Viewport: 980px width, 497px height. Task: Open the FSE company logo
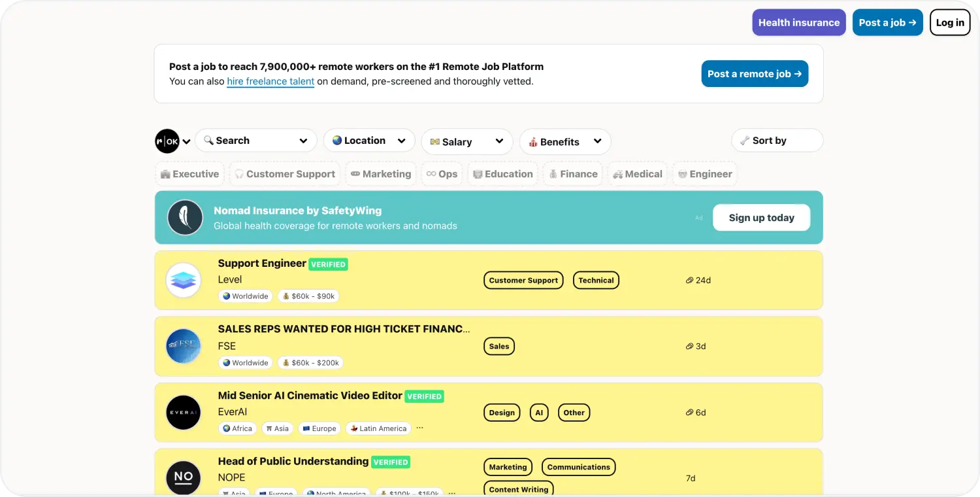tap(183, 347)
